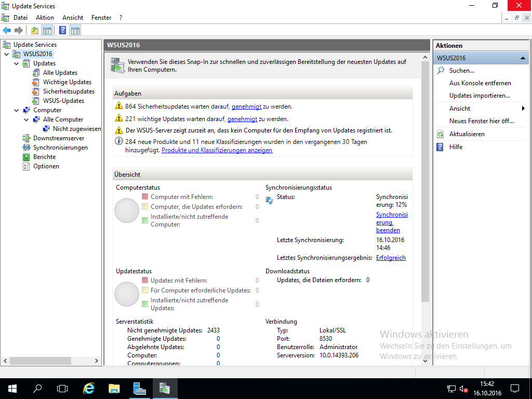Collapse the Computer tree node
The height and width of the screenshot is (399, 532).
click(16, 110)
